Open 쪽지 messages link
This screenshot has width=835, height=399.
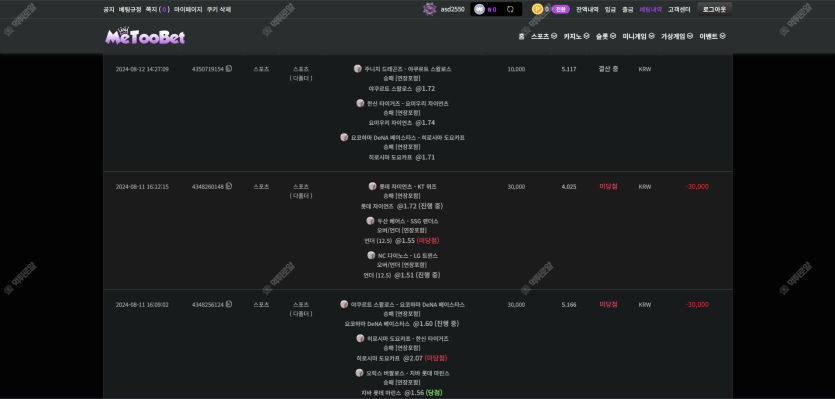[157, 9]
